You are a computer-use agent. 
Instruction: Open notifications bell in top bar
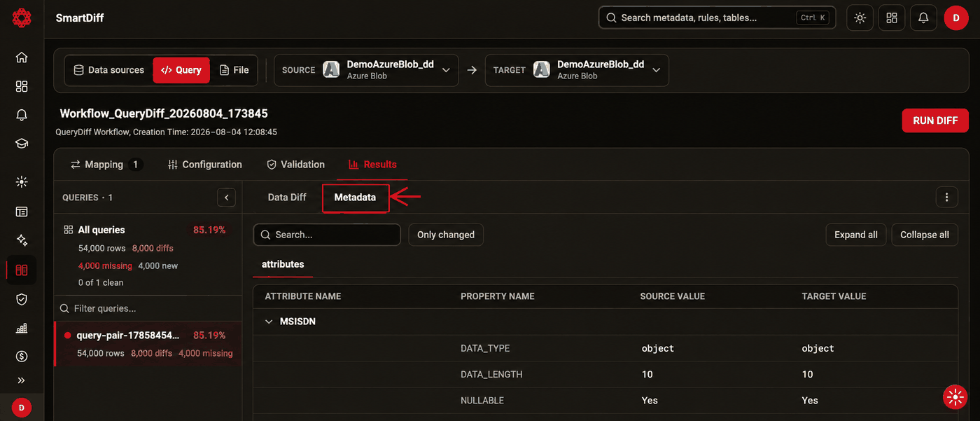tap(923, 18)
